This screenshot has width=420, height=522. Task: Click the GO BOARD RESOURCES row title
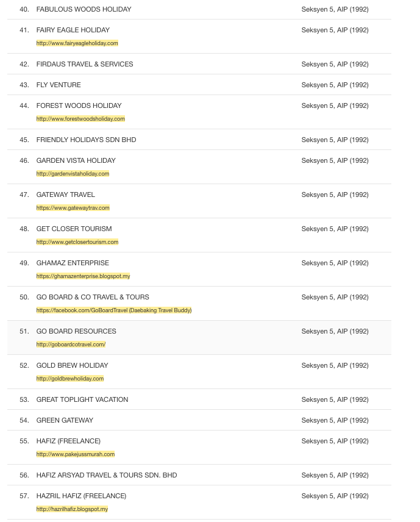click(76, 331)
